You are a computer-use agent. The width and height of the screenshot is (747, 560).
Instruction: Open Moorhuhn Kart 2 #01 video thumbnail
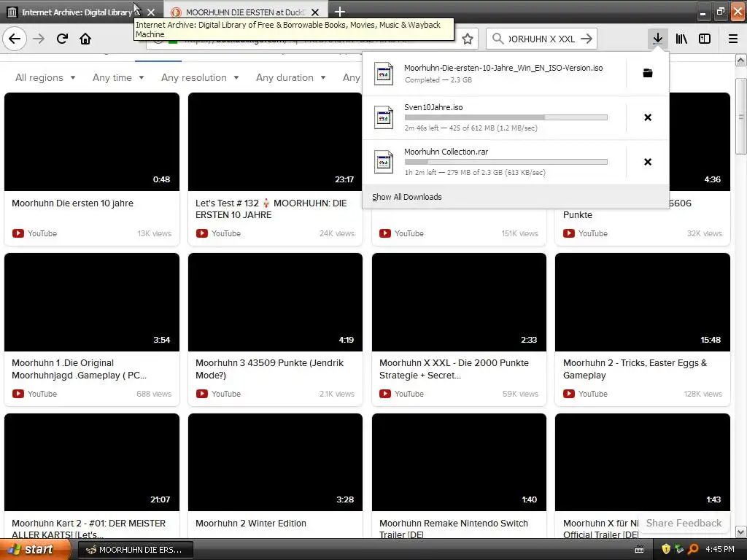pos(92,462)
